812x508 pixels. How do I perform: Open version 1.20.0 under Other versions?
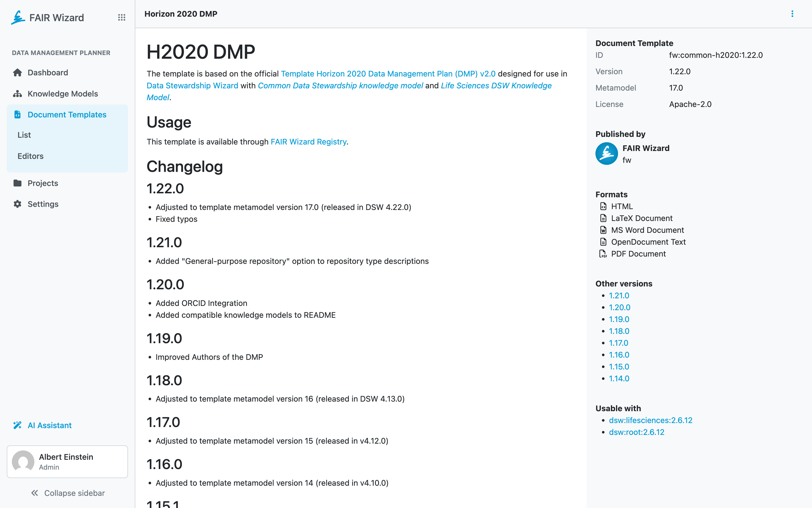point(620,307)
